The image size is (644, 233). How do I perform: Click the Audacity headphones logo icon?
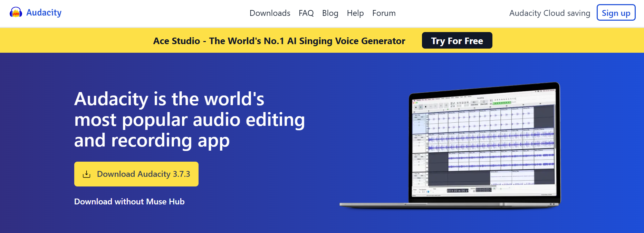tap(16, 12)
